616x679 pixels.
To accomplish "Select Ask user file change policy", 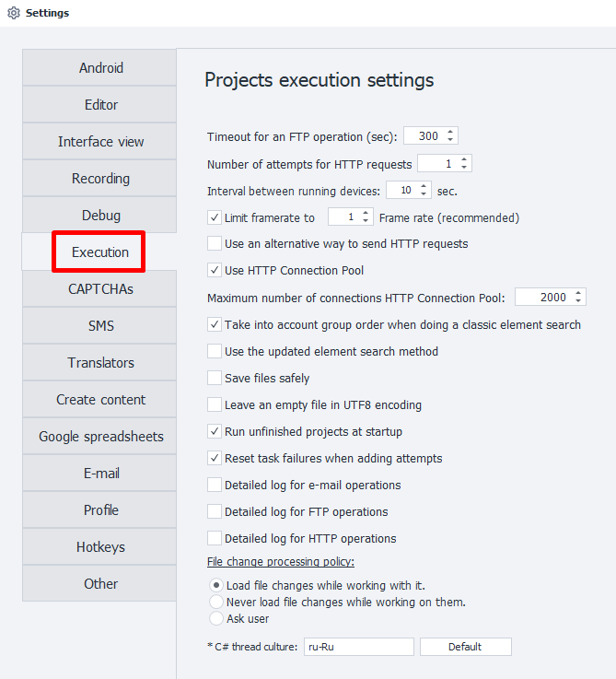I will pos(216,619).
